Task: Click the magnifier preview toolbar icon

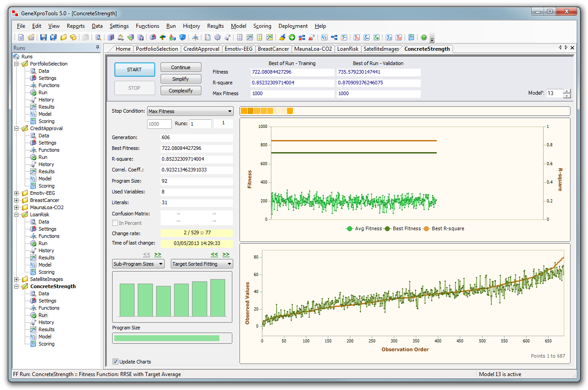Action: tap(98, 38)
